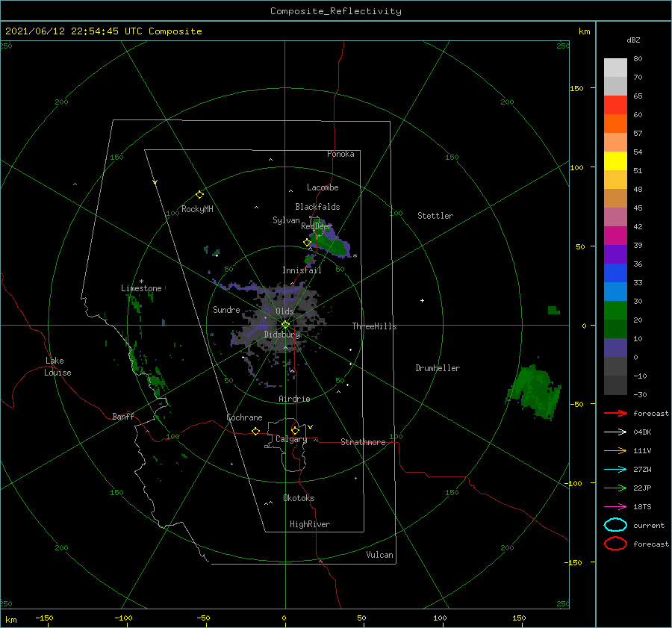Click the Sundre label
Viewport: 672px width, 628px height.
tap(226, 309)
